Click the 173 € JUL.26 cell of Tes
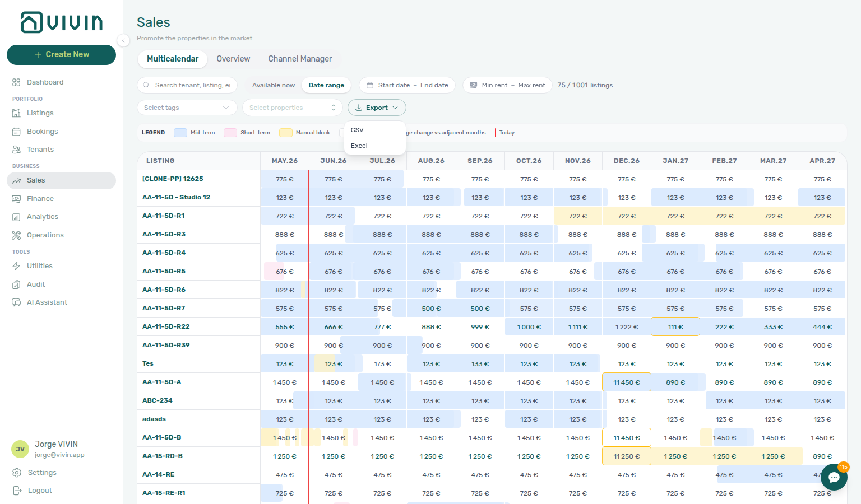 [x=382, y=363]
